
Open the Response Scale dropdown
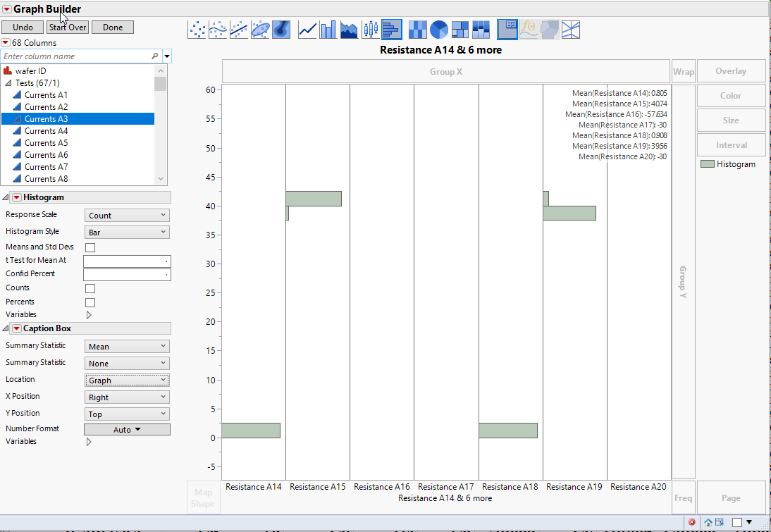[x=126, y=214]
